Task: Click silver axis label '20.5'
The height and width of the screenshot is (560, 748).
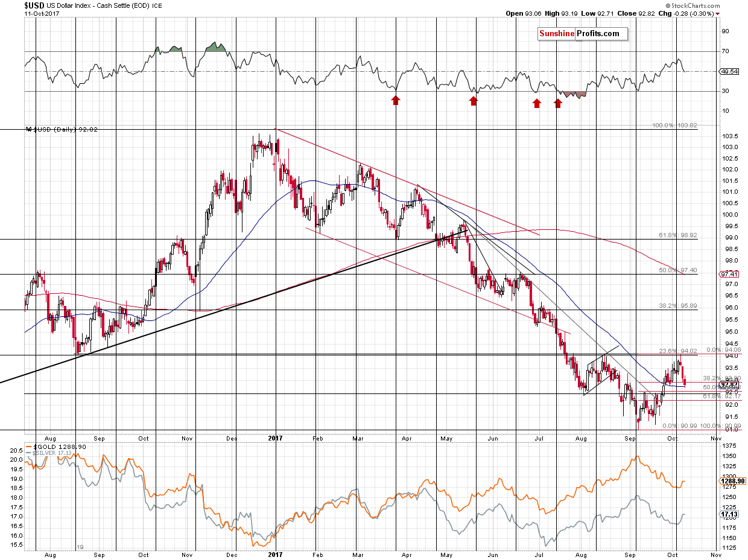Action: (x=17, y=450)
